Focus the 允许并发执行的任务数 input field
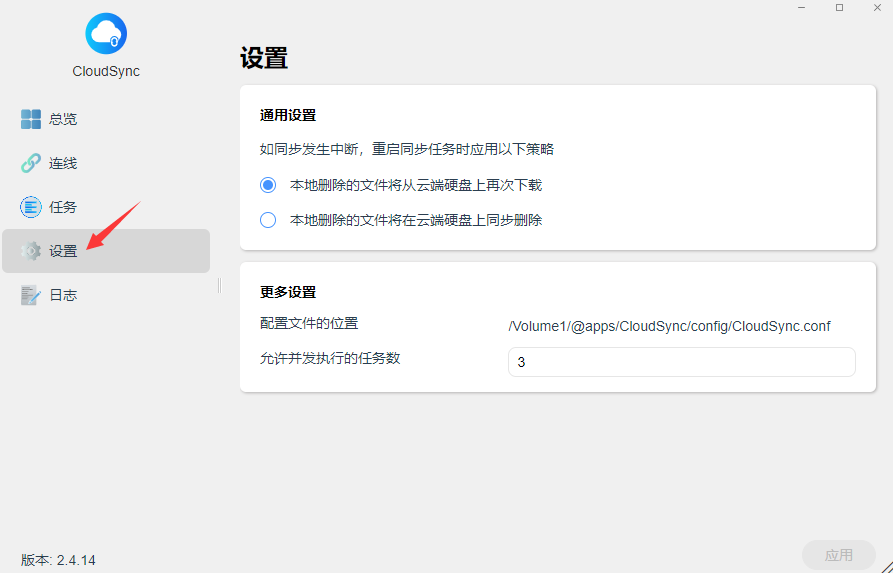Viewport: 893px width, 573px height. coord(681,362)
